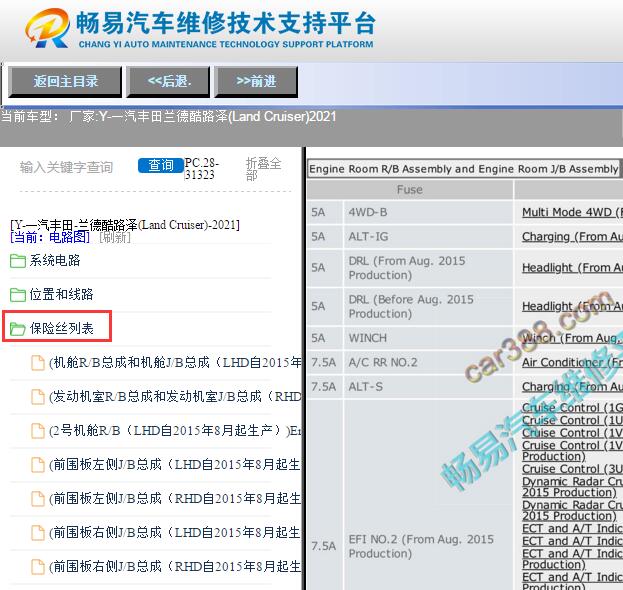Screen dimensions: 623x590
Task: Click document icon for 前围板左侧J/B总成 RHD
Action: (x=38, y=499)
